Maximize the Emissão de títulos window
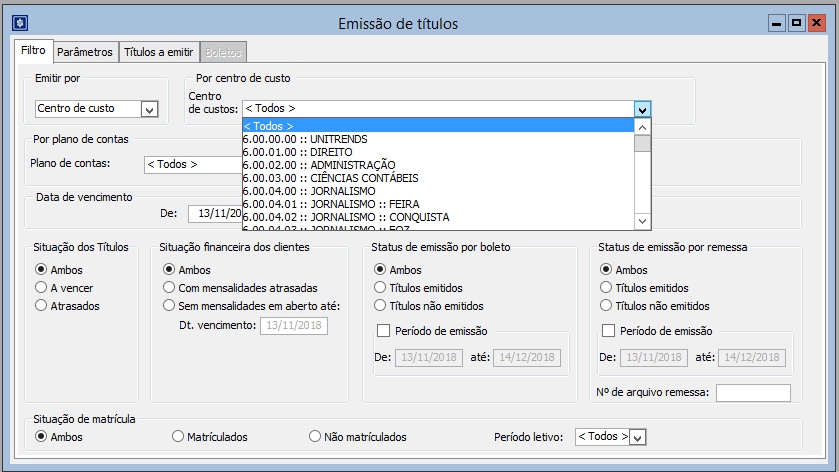839x472 pixels. click(x=797, y=22)
